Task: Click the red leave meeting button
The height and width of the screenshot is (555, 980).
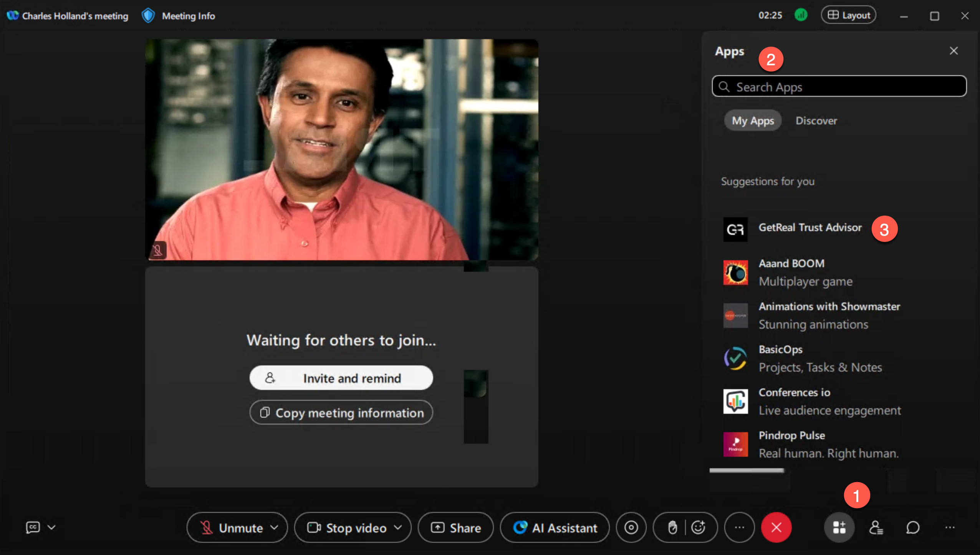Action: (x=776, y=527)
